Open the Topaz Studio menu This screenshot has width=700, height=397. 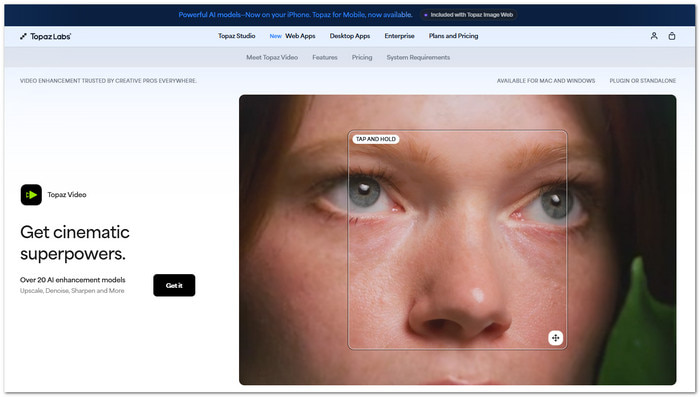point(237,36)
